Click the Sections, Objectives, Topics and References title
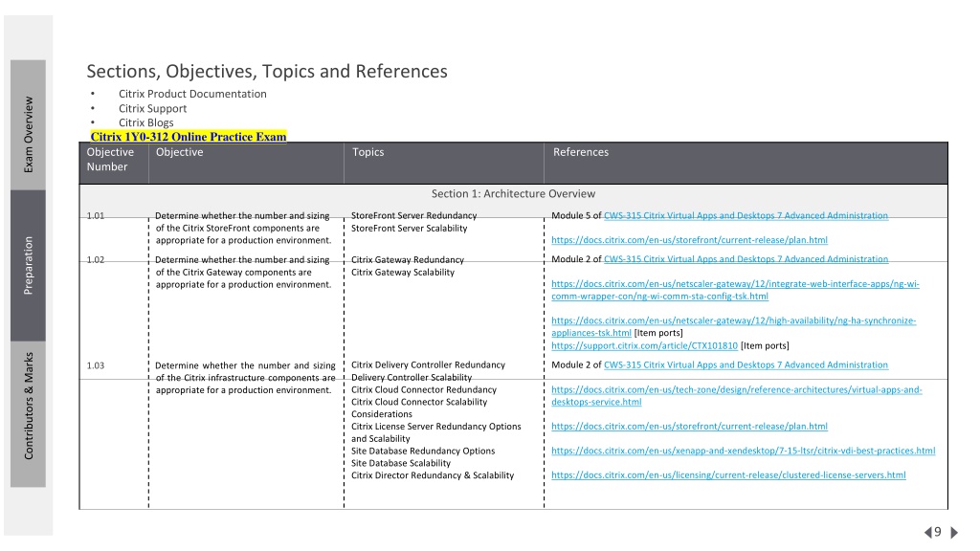The height and width of the screenshot is (551, 980). (x=267, y=71)
